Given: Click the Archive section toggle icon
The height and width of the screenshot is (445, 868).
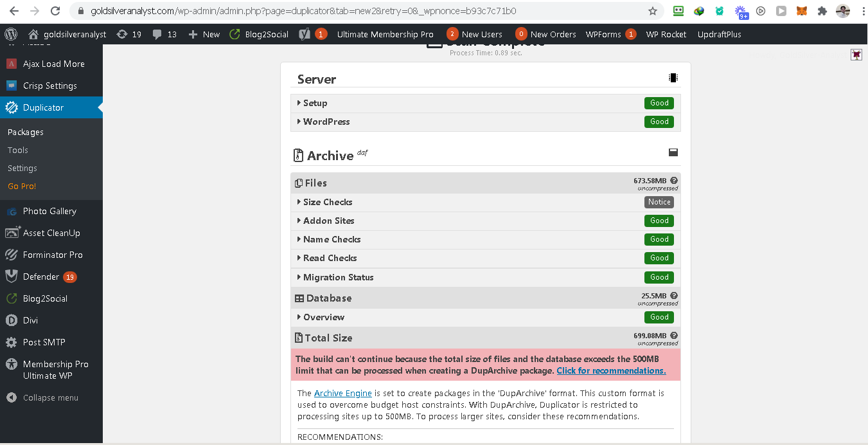Looking at the screenshot, I should 673,152.
